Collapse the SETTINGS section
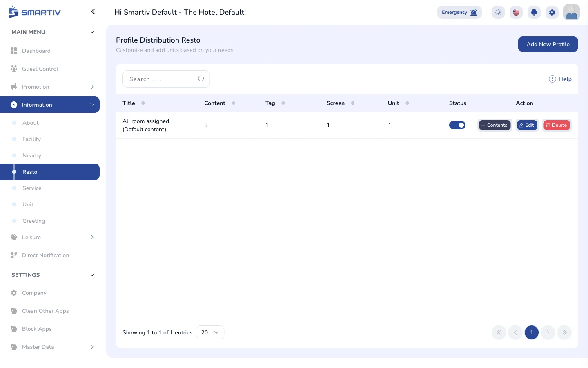The height and width of the screenshot is (368, 588). [92, 275]
